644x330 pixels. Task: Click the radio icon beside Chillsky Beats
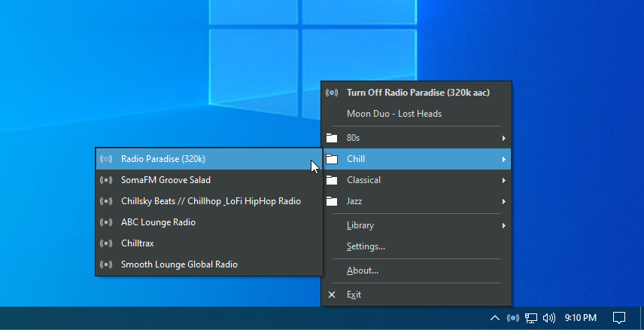pos(106,201)
